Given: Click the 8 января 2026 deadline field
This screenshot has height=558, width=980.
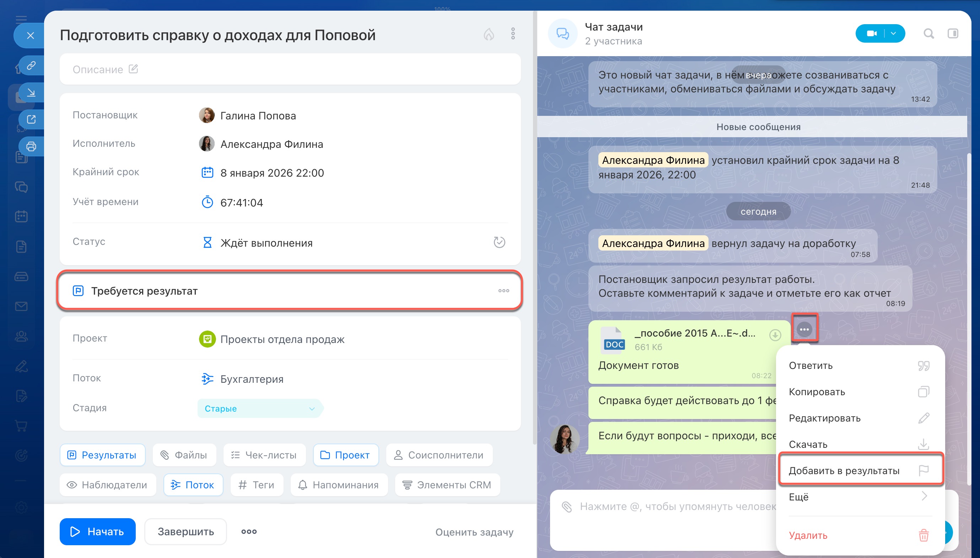Looking at the screenshot, I should point(271,173).
